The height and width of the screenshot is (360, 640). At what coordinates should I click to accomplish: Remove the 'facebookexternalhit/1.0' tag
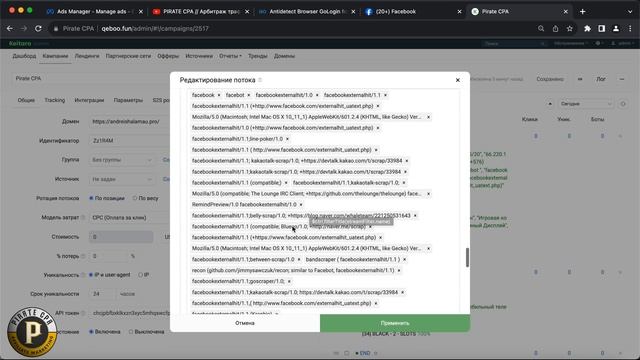[317, 95]
